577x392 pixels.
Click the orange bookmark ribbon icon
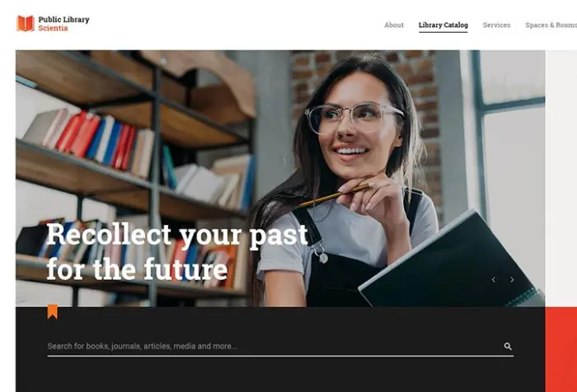coord(53,311)
